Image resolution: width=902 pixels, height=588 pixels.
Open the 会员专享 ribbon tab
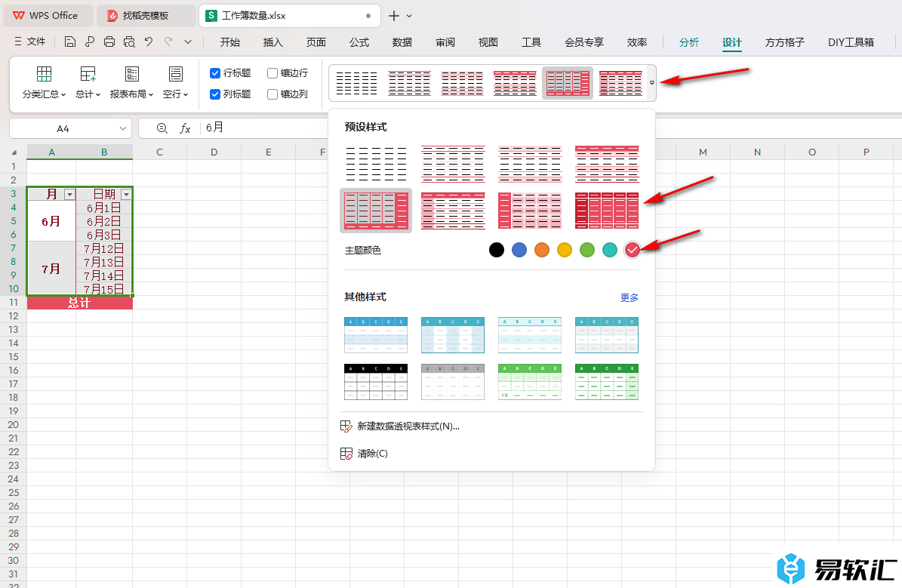coord(584,42)
